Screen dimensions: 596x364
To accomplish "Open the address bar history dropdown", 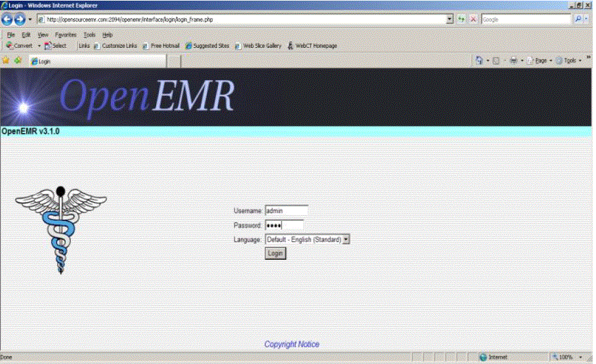I will click(450, 20).
